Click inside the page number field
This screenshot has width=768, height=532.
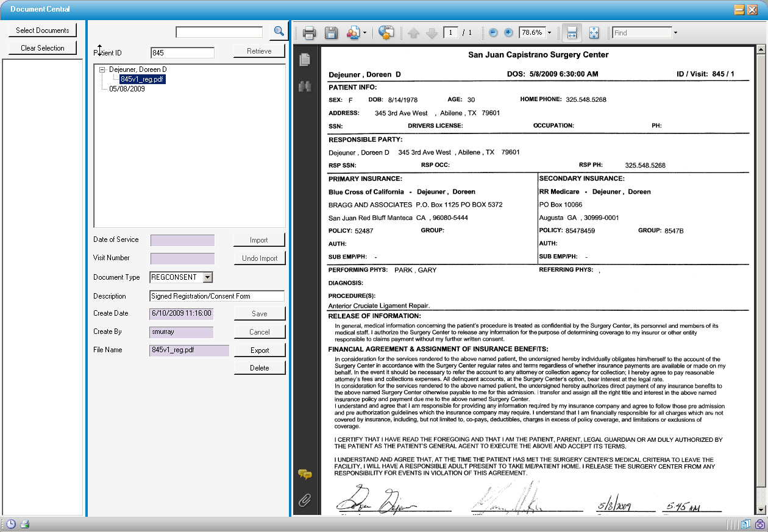click(x=451, y=32)
